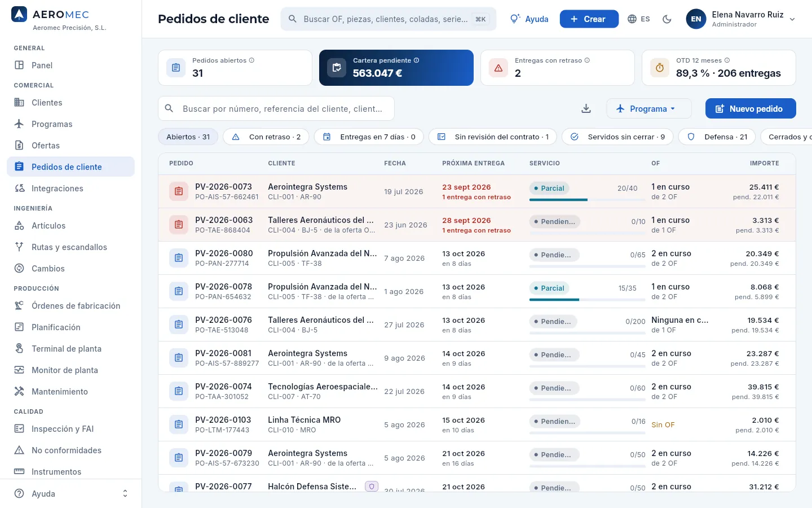Open Mantenimiento in the sidebar
This screenshot has width=812, height=508.
[x=70, y=392]
